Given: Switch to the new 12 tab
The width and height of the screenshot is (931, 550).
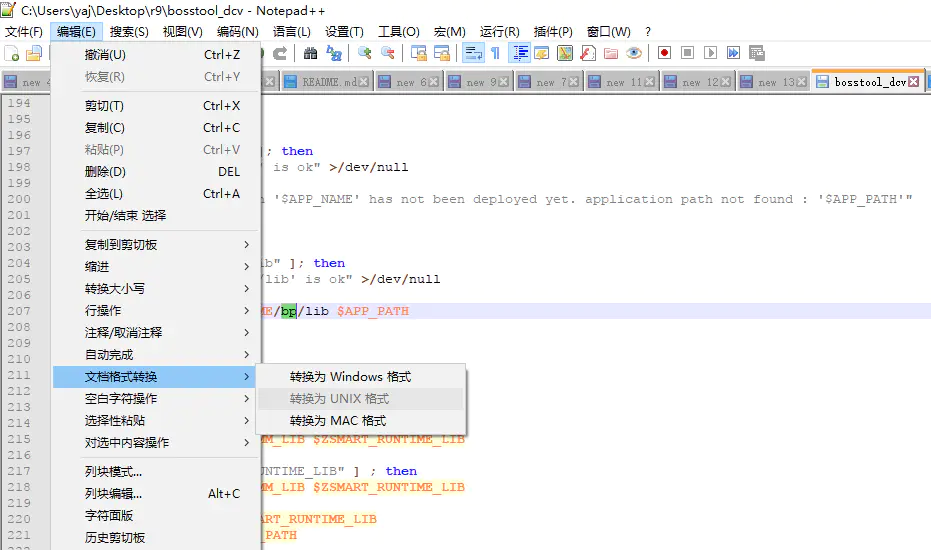Looking at the screenshot, I should pos(697,82).
